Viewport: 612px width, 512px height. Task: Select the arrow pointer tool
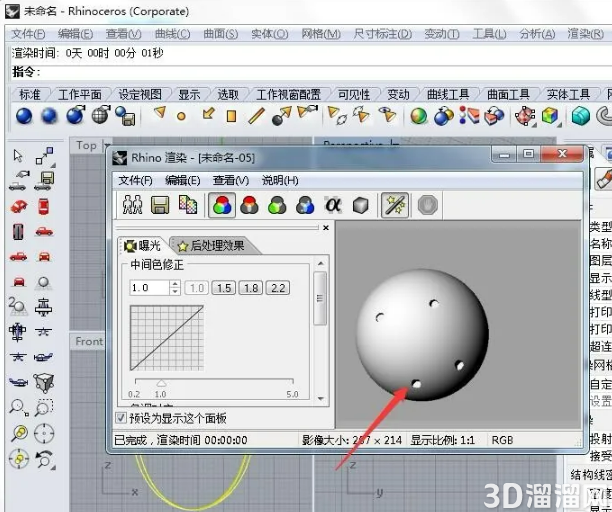pos(18,156)
